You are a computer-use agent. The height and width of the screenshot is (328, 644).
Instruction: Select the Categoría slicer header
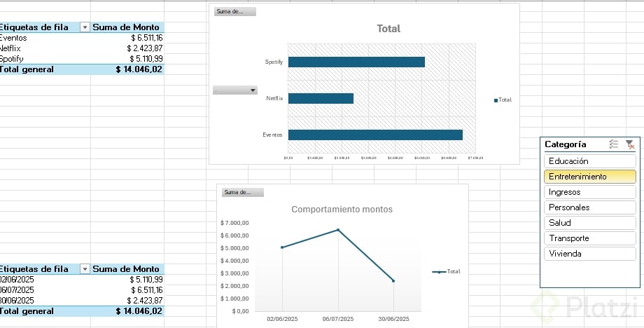(565, 144)
